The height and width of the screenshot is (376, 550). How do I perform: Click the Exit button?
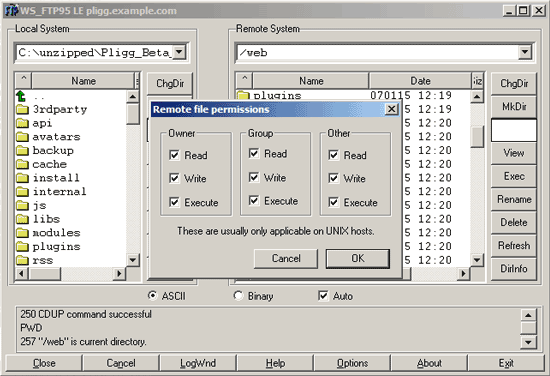pos(506,363)
